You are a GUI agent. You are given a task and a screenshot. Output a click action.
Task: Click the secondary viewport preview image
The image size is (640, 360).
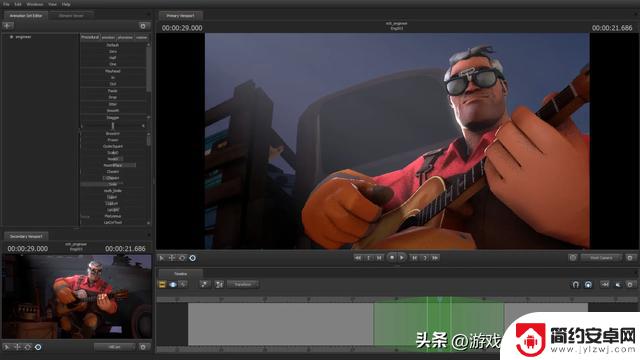coord(77,297)
